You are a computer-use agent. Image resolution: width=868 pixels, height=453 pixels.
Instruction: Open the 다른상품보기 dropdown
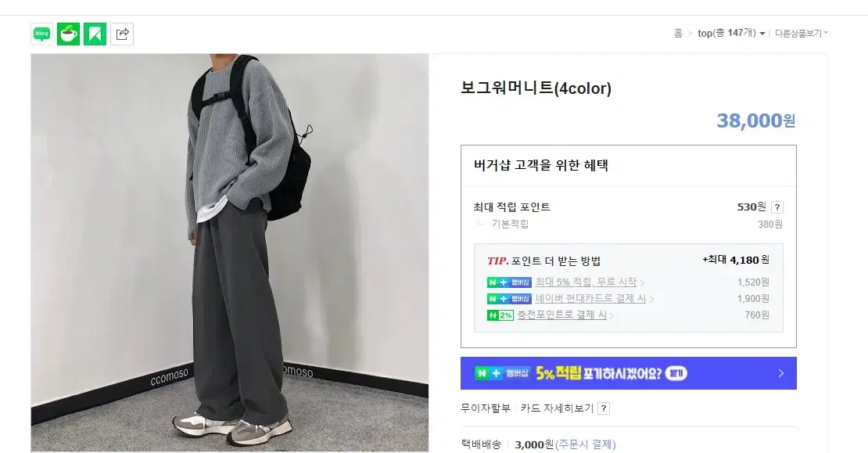click(x=801, y=33)
